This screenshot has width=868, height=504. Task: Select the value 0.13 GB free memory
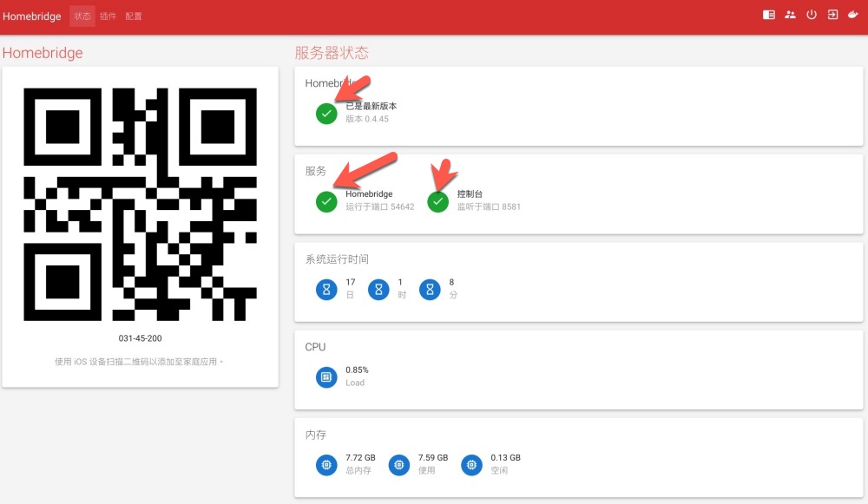coord(505,458)
